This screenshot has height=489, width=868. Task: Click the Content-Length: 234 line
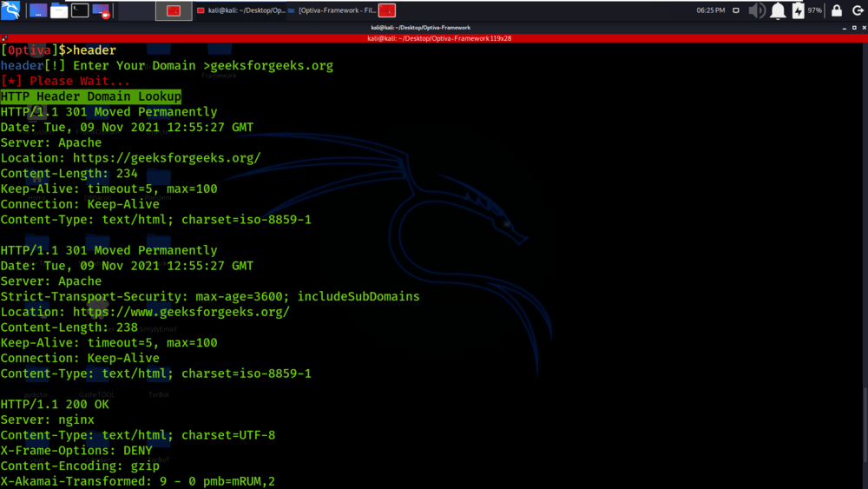tap(69, 174)
